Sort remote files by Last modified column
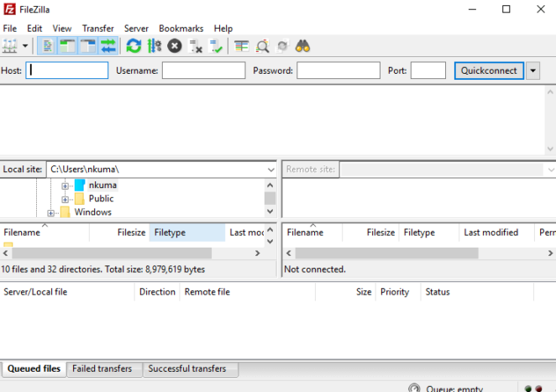Screen dimensions: 556x392 (496, 233)
